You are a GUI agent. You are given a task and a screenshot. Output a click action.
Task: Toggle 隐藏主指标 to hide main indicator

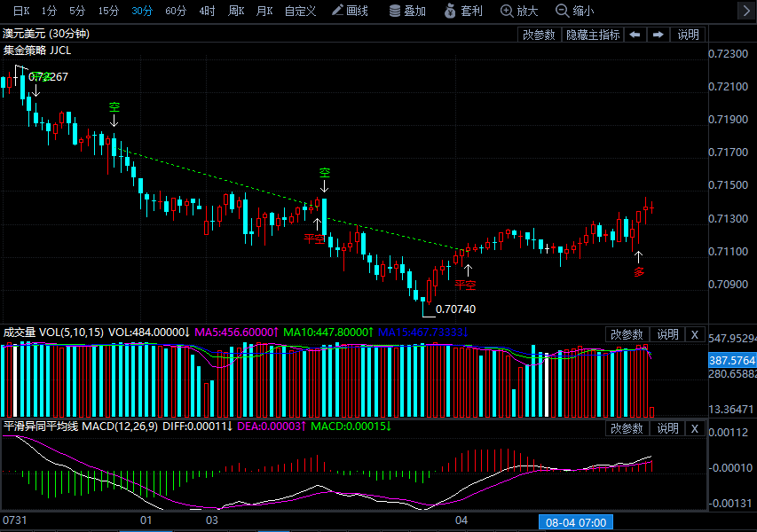coord(593,35)
